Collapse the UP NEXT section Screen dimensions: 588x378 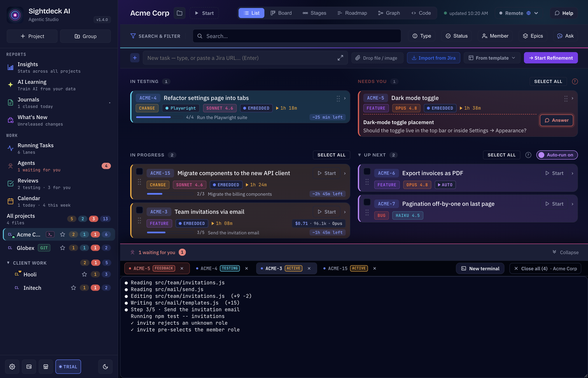pyautogui.click(x=359, y=155)
